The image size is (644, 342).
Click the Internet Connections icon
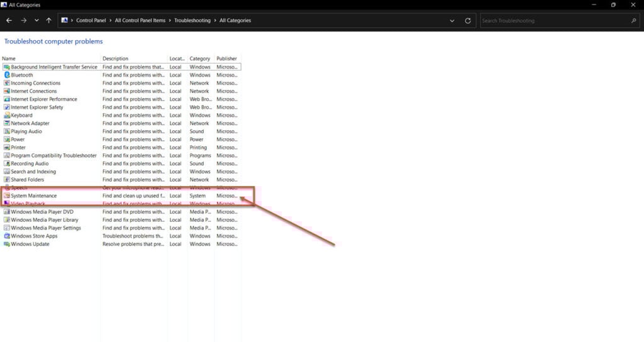tap(6, 91)
